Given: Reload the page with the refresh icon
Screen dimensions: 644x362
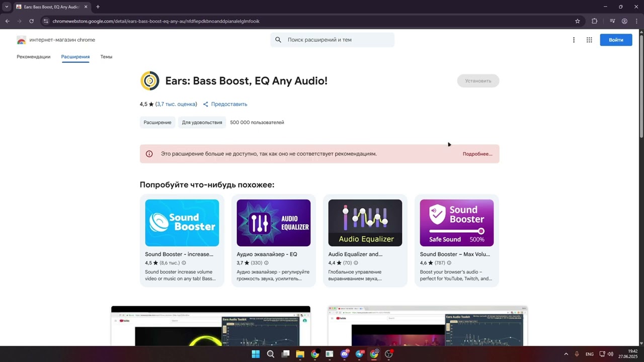Looking at the screenshot, I should [x=31, y=21].
